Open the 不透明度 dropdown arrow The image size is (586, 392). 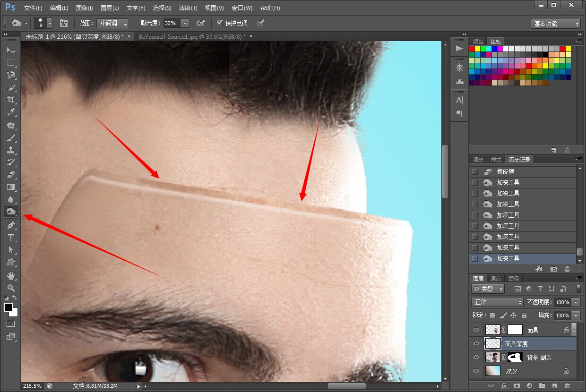coord(576,302)
